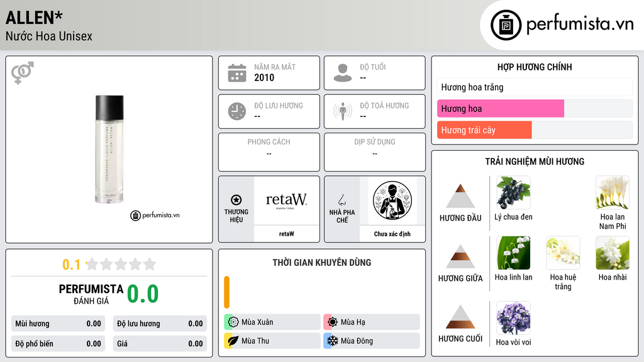This screenshot has width=644, height=362.
Task: Click the star badge icon above Thương hiệu
Action: (x=236, y=200)
